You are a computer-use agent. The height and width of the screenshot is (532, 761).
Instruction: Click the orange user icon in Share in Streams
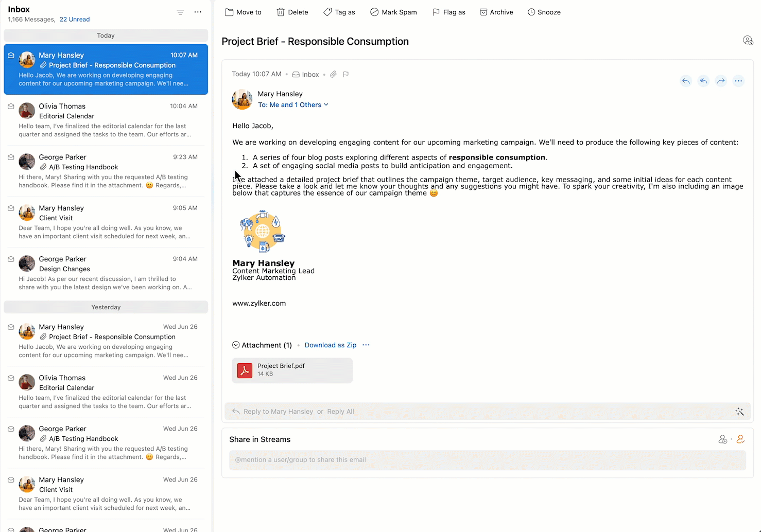coord(740,439)
